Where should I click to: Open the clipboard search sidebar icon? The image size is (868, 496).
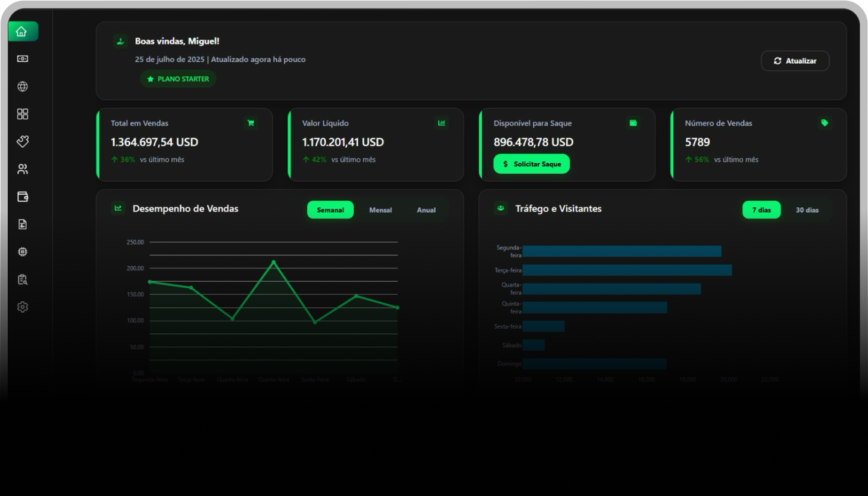[23, 279]
